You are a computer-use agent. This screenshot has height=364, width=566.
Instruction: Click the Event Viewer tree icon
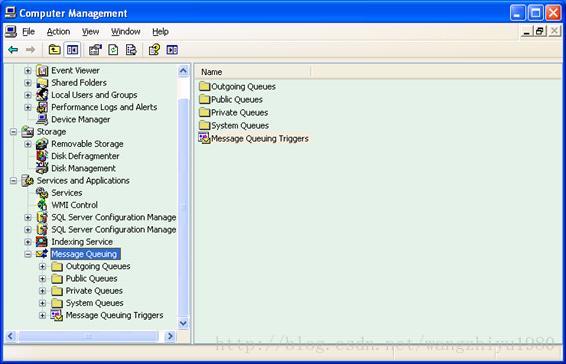click(42, 70)
